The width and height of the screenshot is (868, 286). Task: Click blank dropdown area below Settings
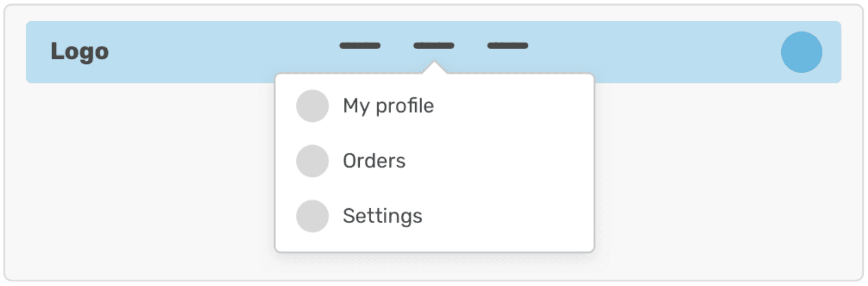(x=434, y=242)
